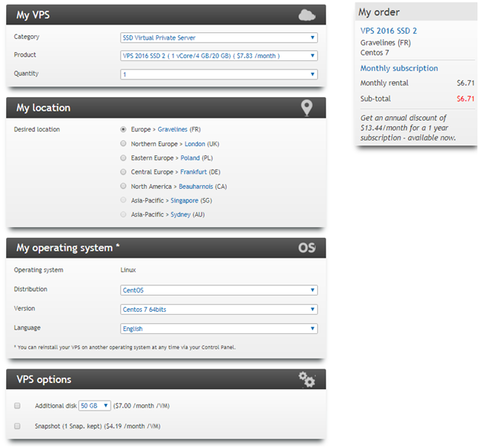Click the gears icon in VPS options header
The height and width of the screenshot is (448, 479).
point(307,379)
